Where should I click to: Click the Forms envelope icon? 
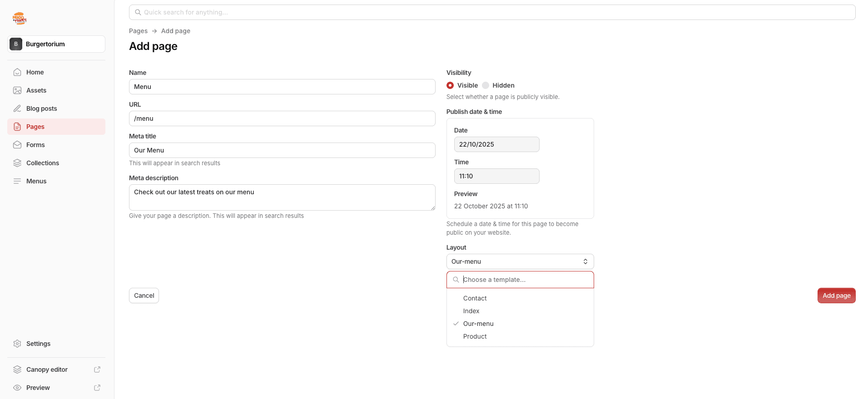point(17,145)
